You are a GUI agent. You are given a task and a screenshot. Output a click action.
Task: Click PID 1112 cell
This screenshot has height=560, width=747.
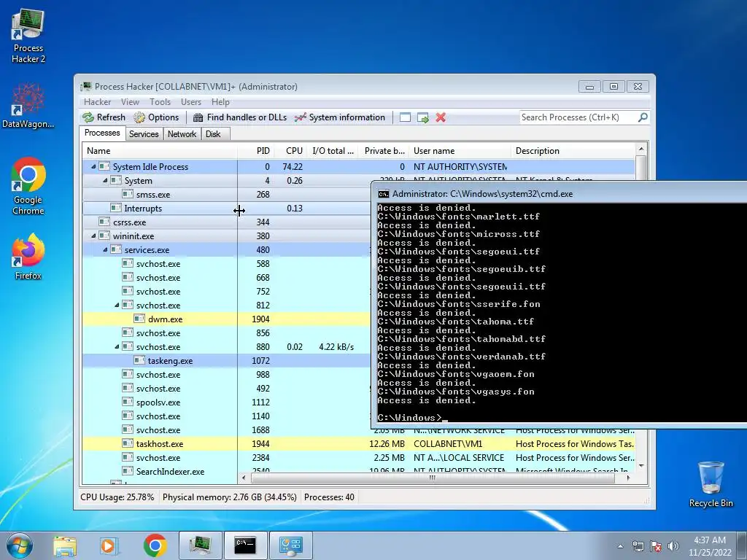point(260,402)
